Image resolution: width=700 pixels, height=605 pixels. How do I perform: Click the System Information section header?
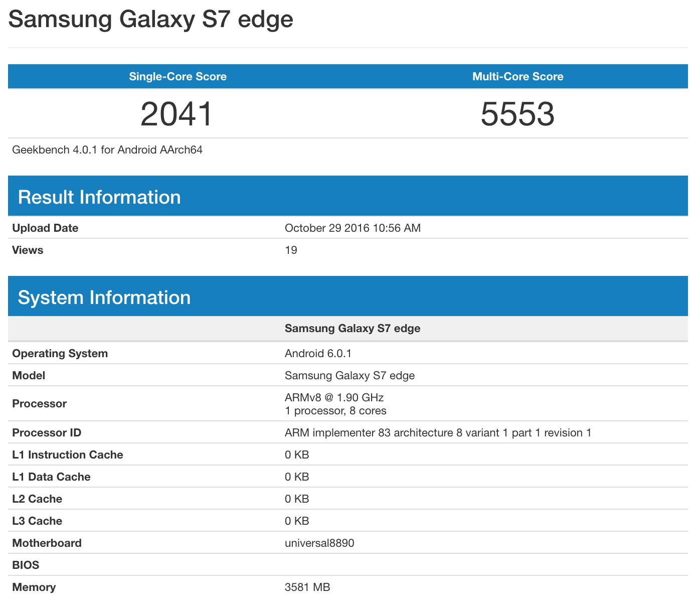[104, 297]
